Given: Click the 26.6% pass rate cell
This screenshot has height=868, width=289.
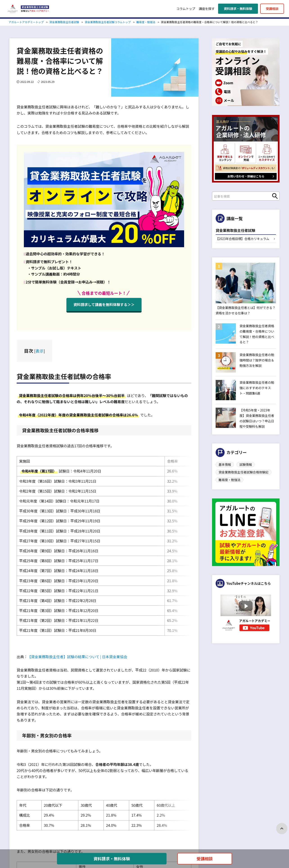Looking at the screenshot, I should pos(178,471).
